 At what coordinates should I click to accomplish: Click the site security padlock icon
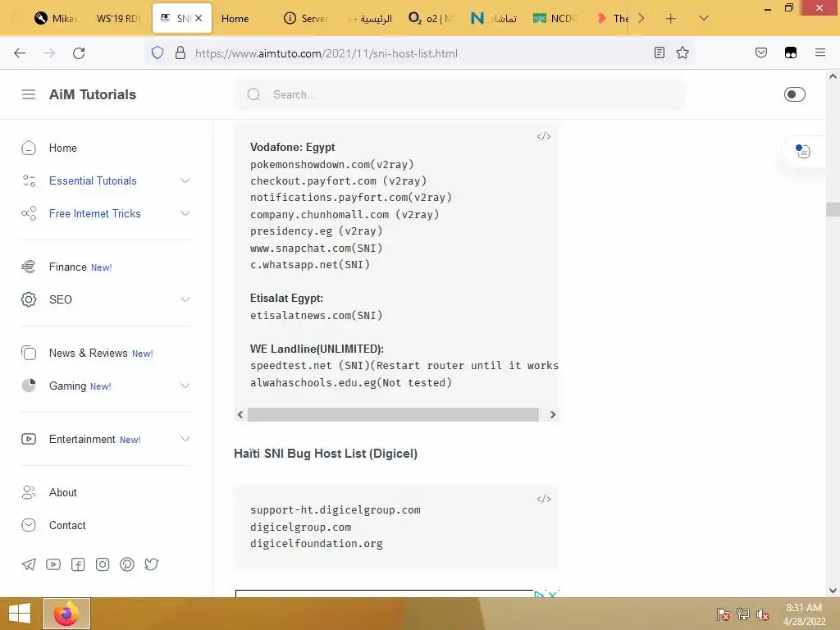point(180,52)
